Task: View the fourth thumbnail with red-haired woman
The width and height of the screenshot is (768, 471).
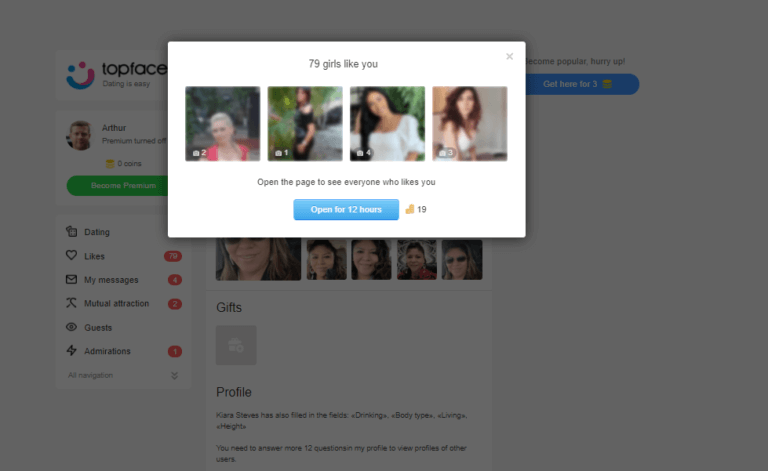Action: (469, 123)
